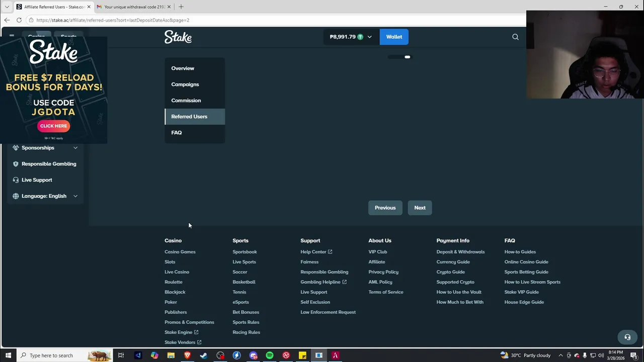Open Discord from the taskbar
This screenshot has width=644, height=362.
(x=253, y=355)
